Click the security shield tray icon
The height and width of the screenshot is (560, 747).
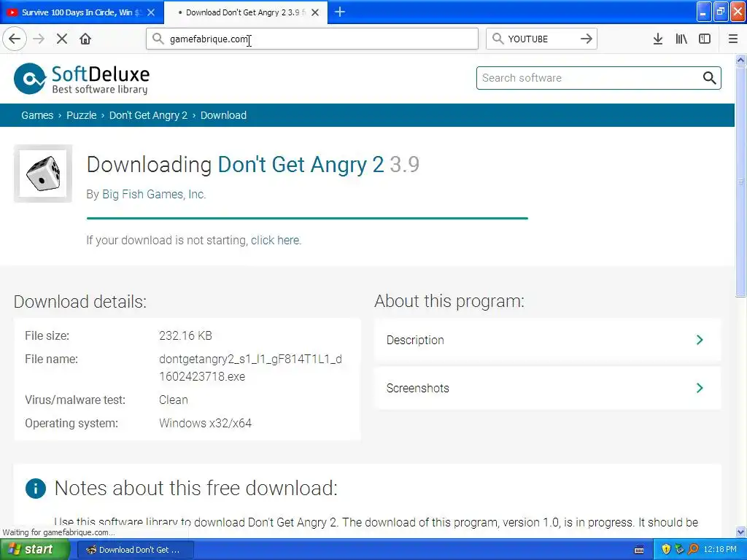666,550
